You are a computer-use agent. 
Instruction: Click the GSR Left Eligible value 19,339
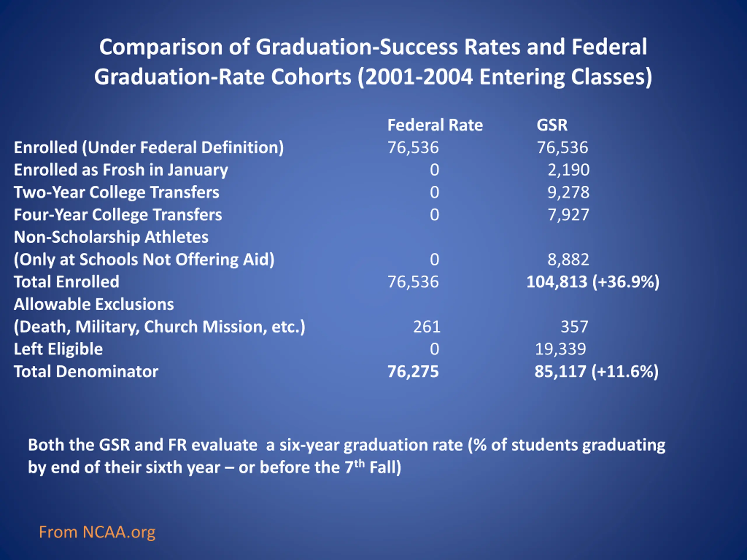[561, 349]
